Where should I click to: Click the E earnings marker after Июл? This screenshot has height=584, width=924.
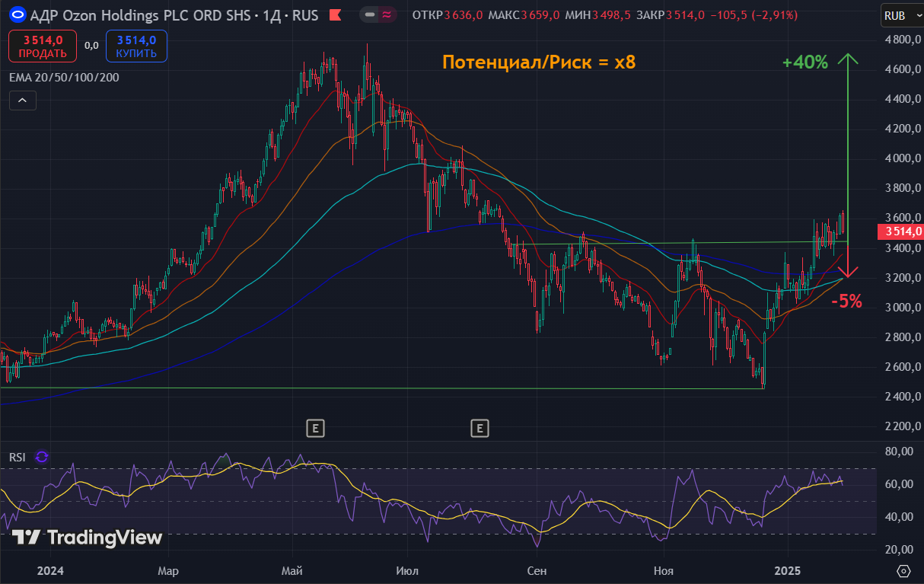point(480,429)
